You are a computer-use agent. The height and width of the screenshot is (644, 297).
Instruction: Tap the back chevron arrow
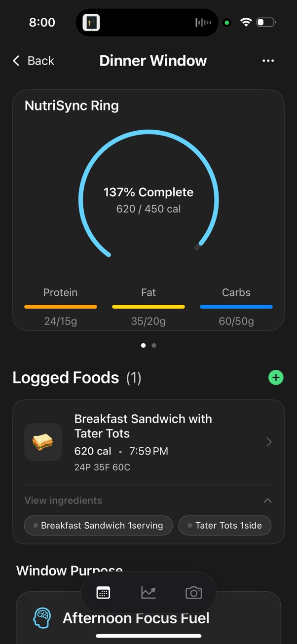pos(16,60)
